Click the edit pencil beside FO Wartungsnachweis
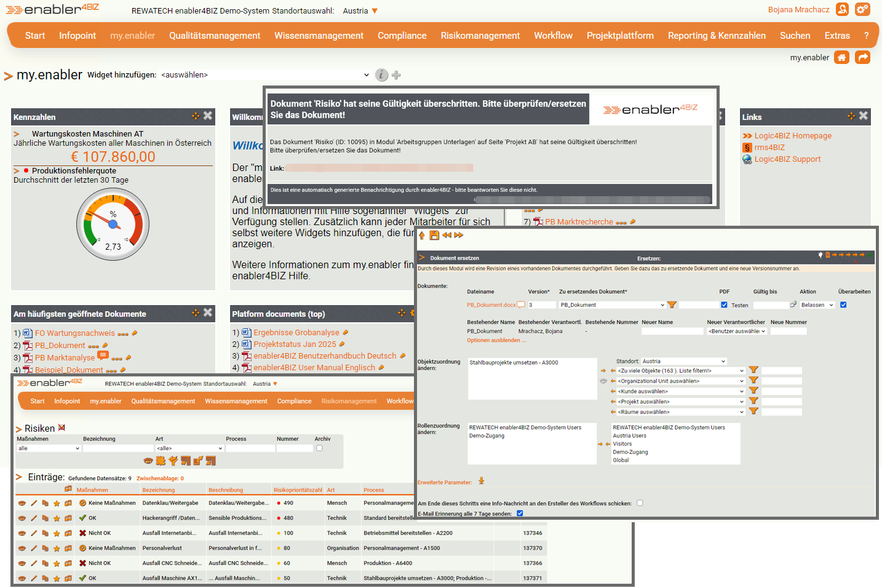The width and height of the screenshot is (882, 588). coord(134,333)
